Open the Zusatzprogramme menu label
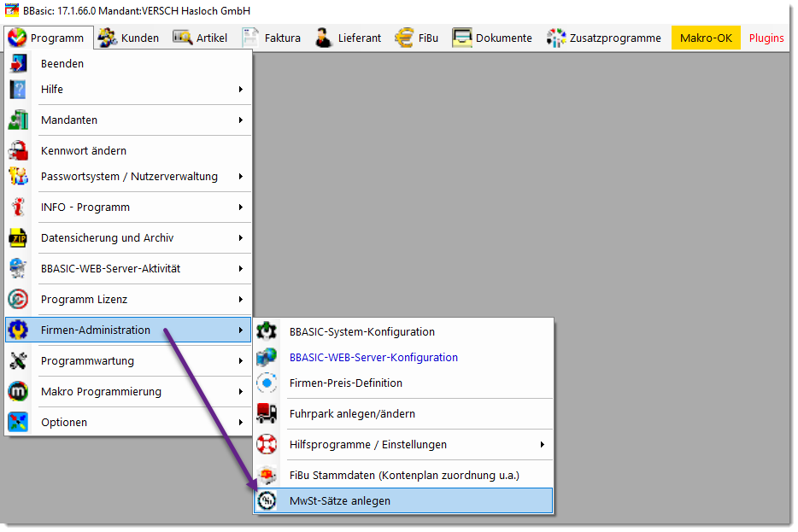The width and height of the screenshot is (798, 532). click(x=615, y=38)
